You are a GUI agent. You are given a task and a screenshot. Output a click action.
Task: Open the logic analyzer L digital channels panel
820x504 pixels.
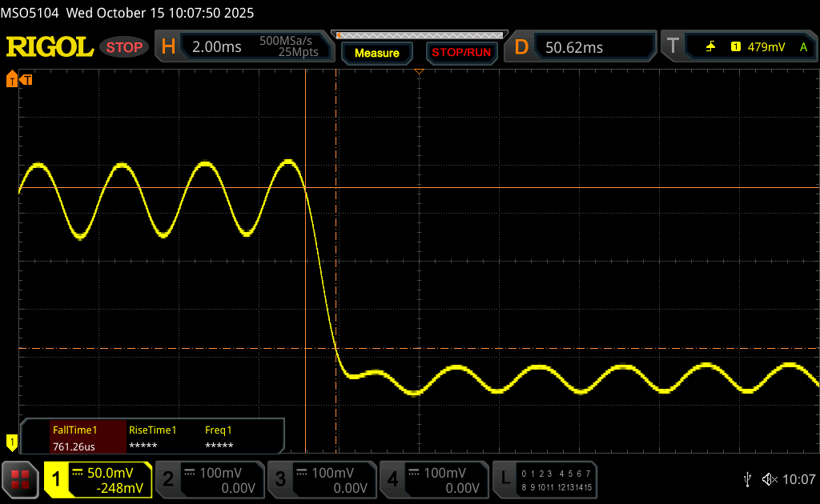point(546,480)
